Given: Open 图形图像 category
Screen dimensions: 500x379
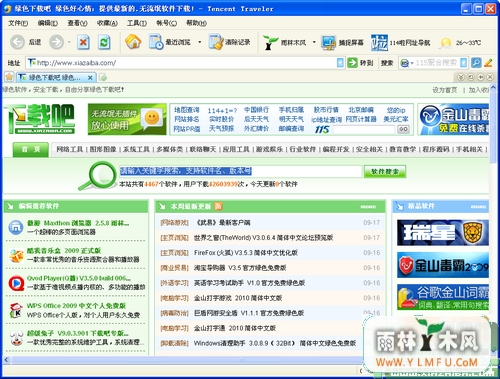Looking at the screenshot, I should 103,149.
